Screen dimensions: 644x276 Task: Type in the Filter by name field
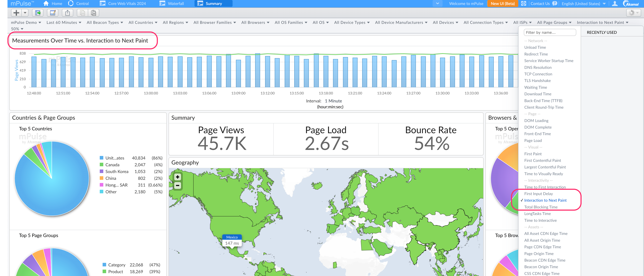(x=550, y=32)
